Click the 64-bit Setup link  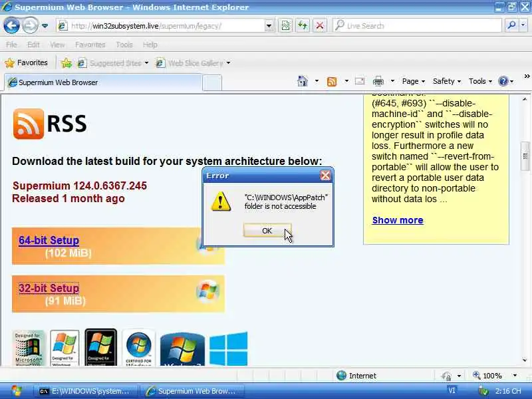point(49,240)
